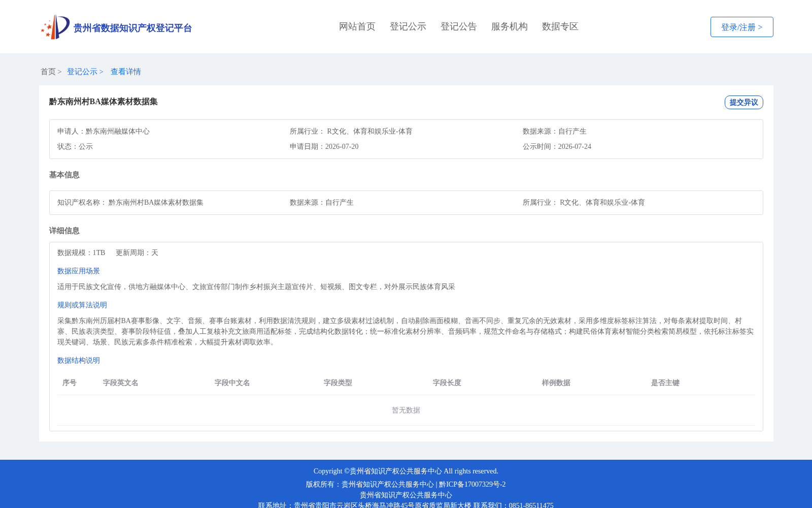Screen dimensions: 812x508
Task: Select 服务机构 in the top navigation
Action: point(510,26)
